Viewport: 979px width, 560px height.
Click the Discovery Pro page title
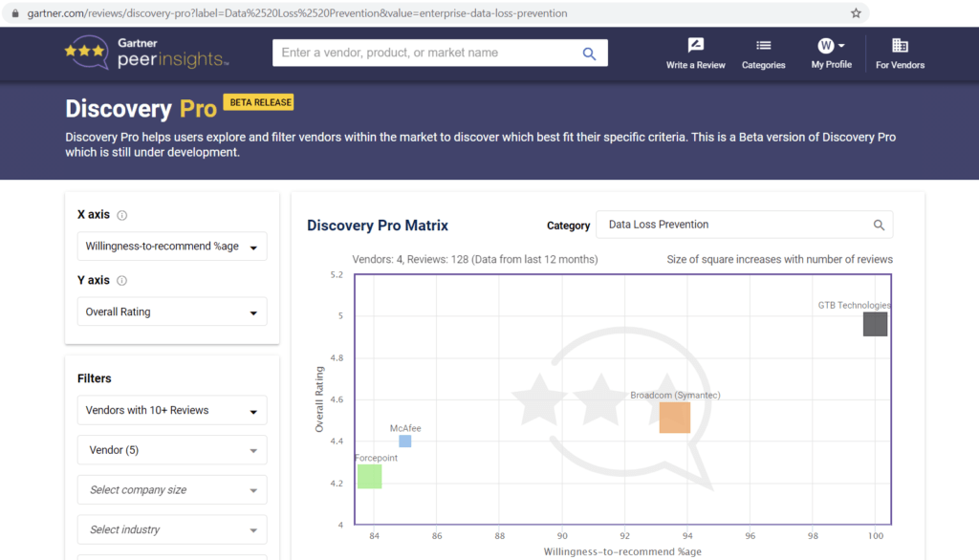pyautogui.click(x=141, y=109)
